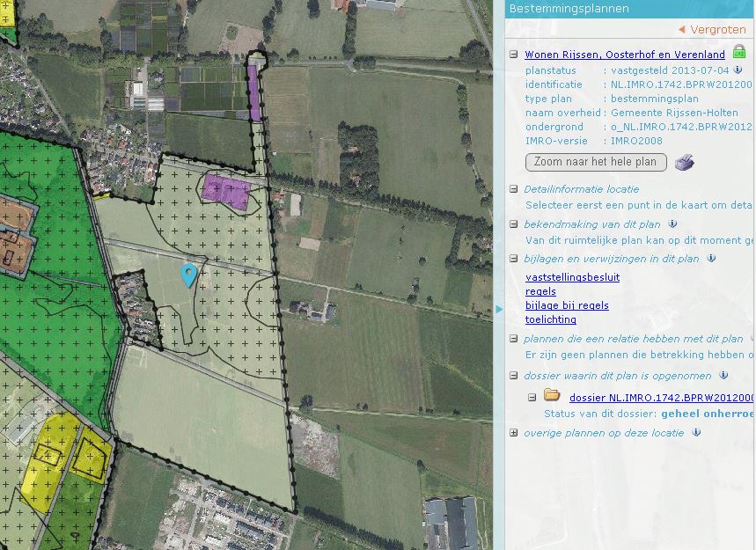Click info icon beside overige plannen op deze locatie
Viewport: 756px width, 550px height.
coord(696,433)
